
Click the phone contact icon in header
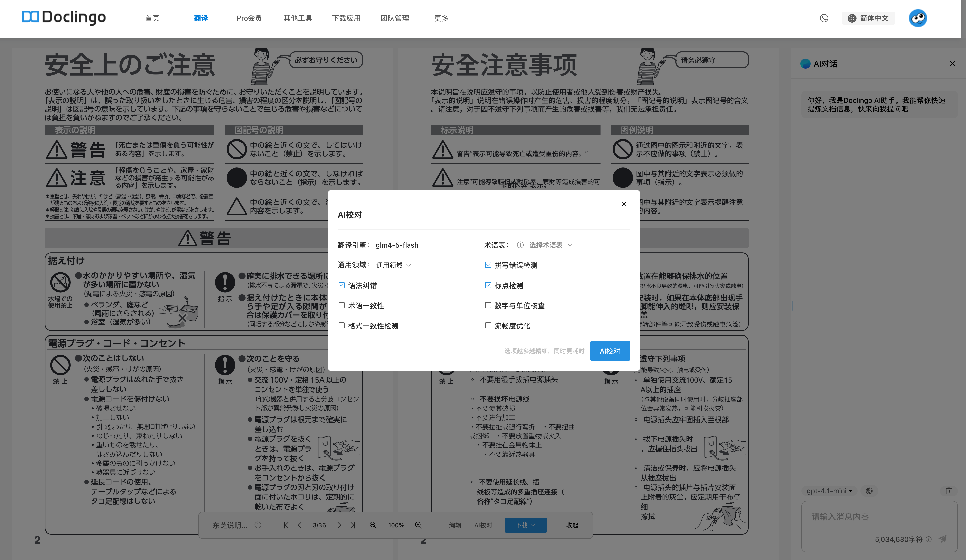tap(824, 18)
